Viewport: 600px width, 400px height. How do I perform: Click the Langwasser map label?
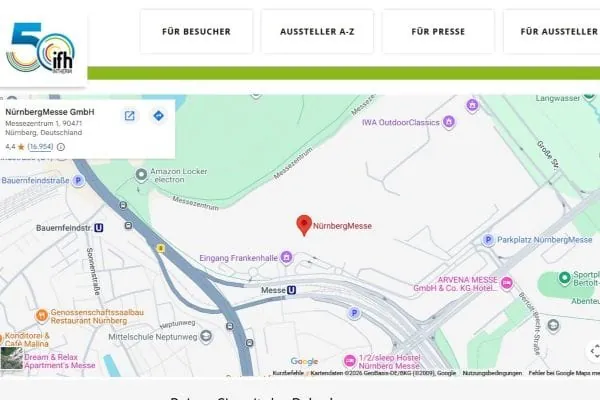click(558, 98)
